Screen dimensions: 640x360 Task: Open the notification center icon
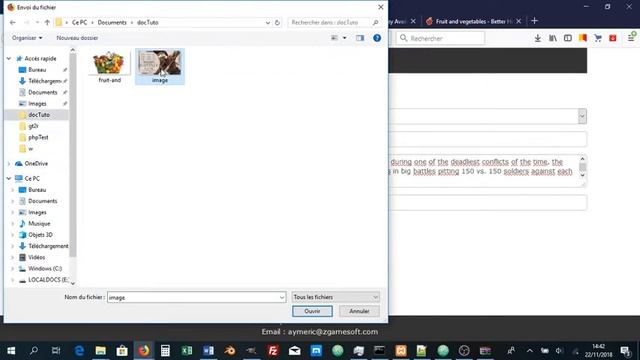click(625, 351)
